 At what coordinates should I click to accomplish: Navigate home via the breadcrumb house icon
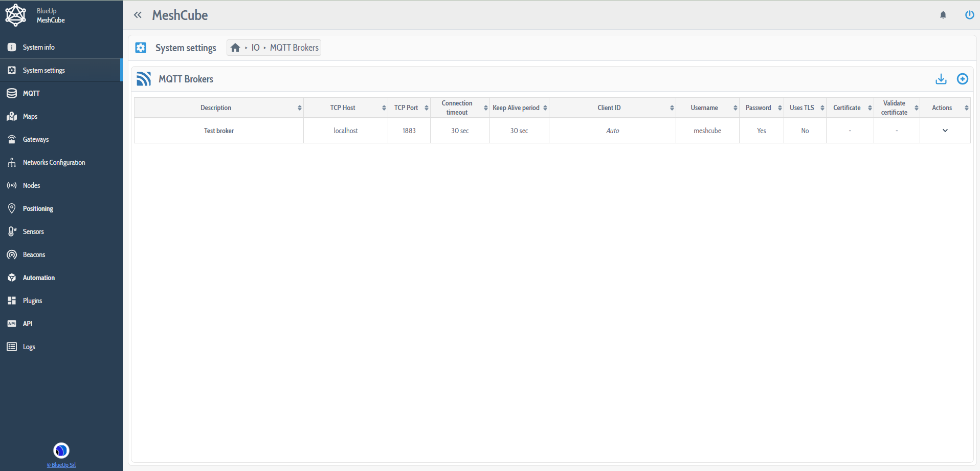tap(235, 47)
